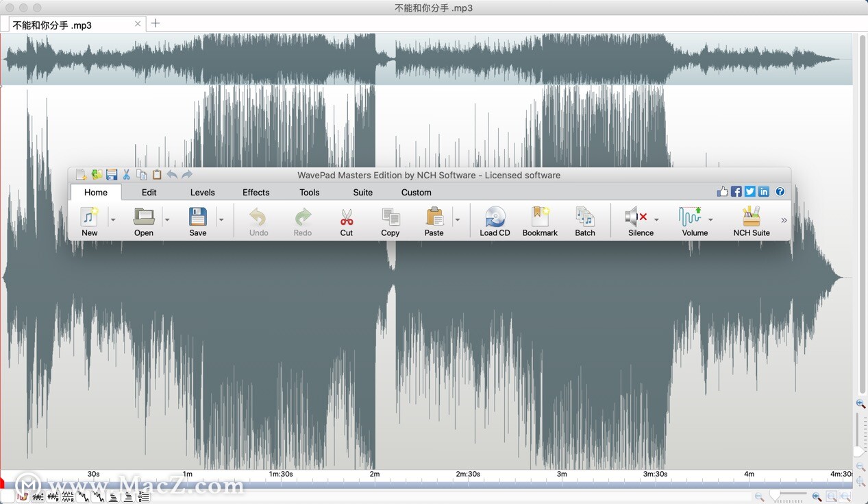Expand the New button dropdown arrow
This screenshot has height=504, width=868.
[113, 220]
